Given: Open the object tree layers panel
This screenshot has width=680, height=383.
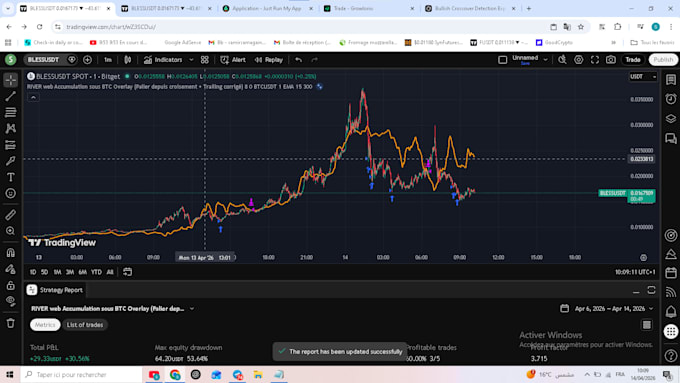Looking at the screenshot, I should 671,118.
